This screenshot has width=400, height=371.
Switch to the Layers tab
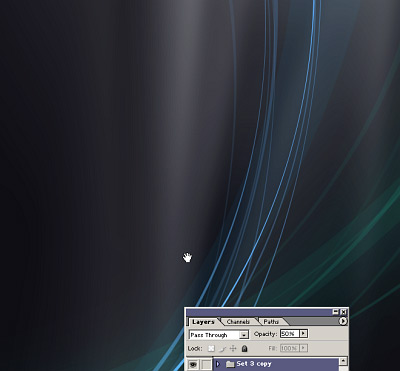[203, 322]
